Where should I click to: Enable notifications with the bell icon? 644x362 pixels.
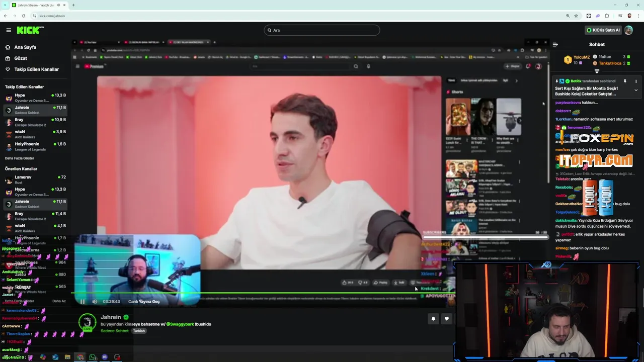(433, 319)
